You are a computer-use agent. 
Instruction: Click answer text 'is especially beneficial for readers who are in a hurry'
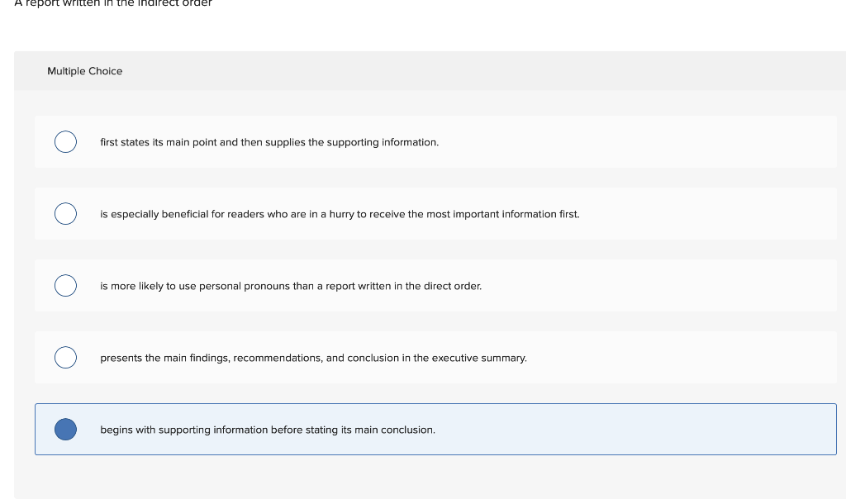pyautogui.click(x=340, y=214)
